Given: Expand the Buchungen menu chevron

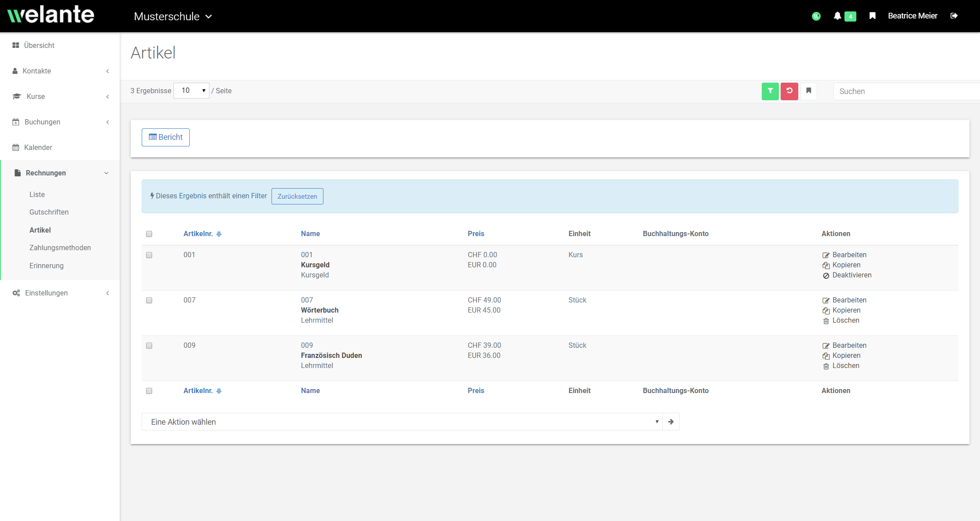Looking at the screenshot, I should [107, 122].
